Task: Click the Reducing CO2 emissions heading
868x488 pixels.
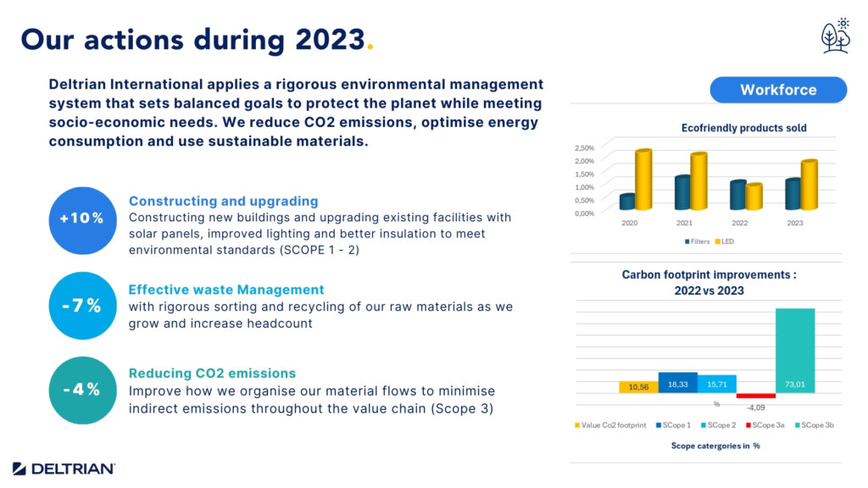Action: pos(212,374)
